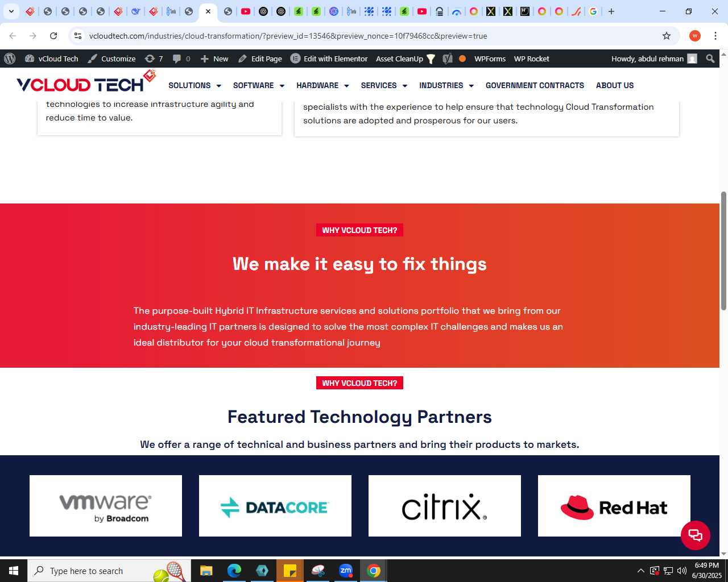Open a new browser tab
This screenshot has width=728, height=582.
click(611, 11)
